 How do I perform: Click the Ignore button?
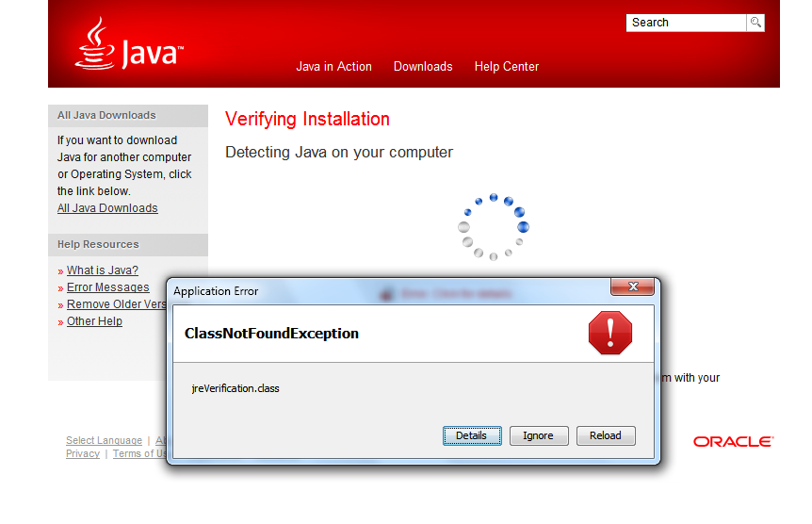[539, 435]
